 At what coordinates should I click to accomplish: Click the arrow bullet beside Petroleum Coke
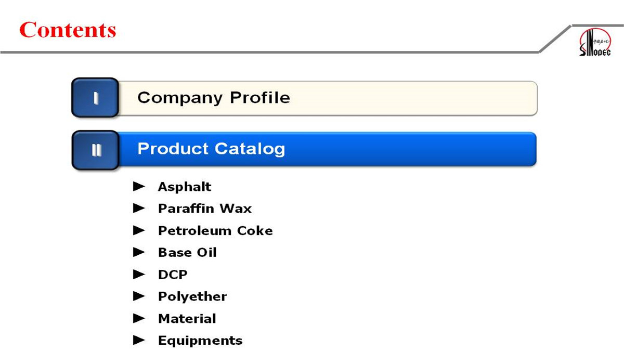[x=139, y=230]
